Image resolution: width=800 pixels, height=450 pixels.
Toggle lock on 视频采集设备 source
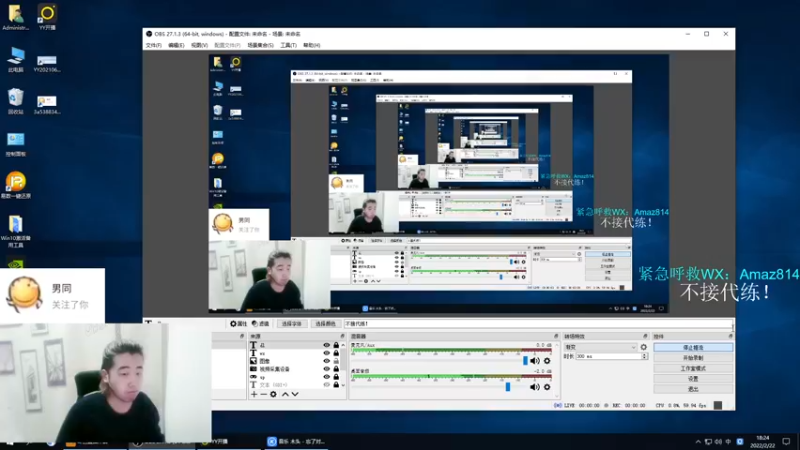pos(336,368)
